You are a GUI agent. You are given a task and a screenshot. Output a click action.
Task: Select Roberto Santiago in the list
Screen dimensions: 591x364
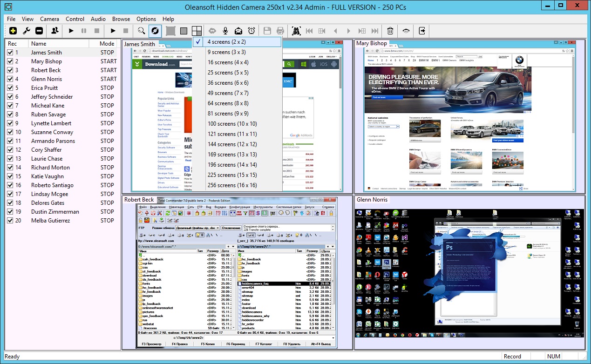[x=52, y=185]
